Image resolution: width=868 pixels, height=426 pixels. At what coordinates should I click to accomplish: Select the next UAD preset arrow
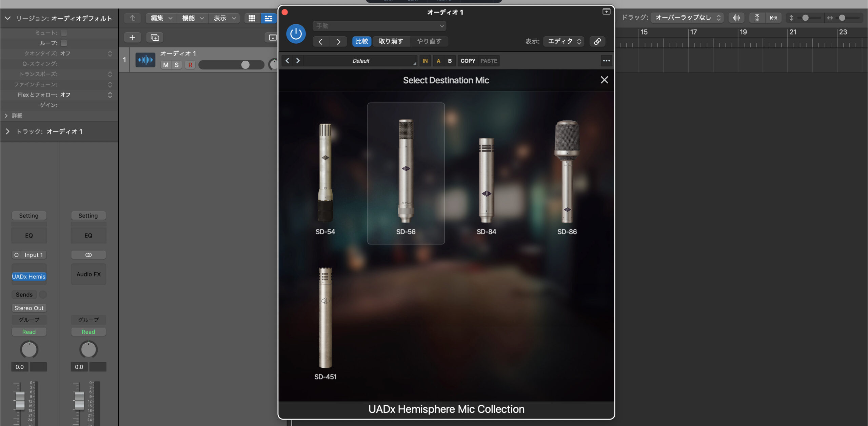(x=298, y=61)
